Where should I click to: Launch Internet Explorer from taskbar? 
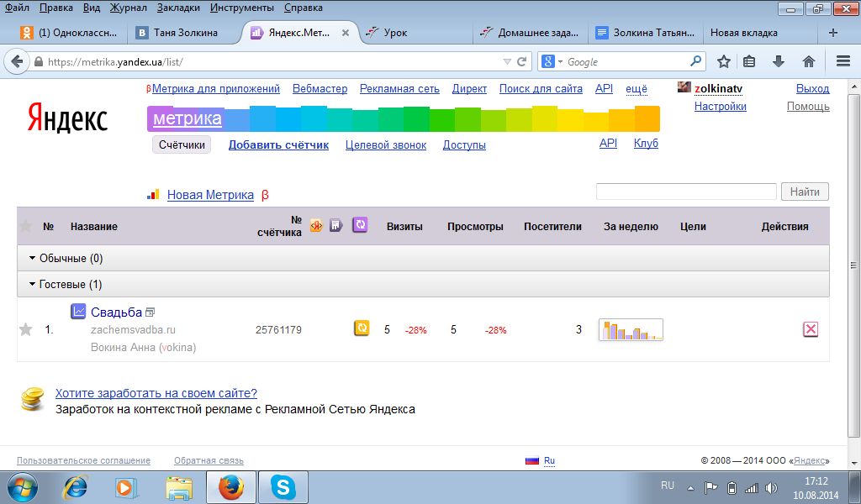click(76, 487)
